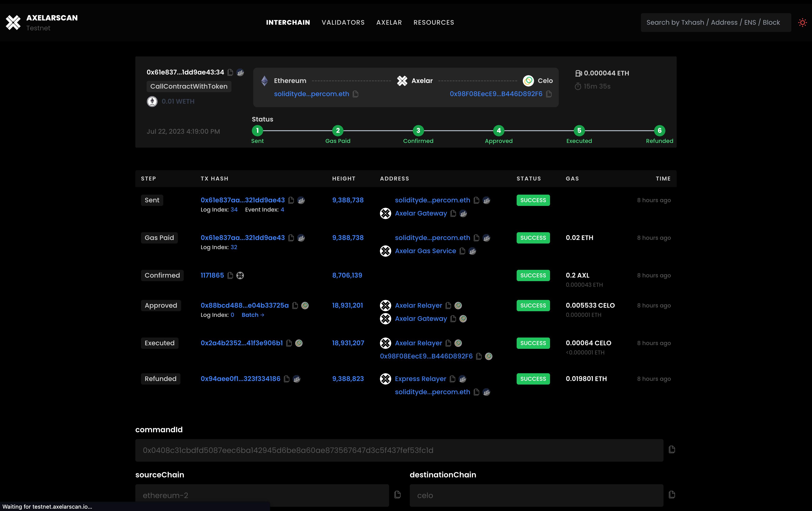Copy Axelar Gateway address in Sent row
Viewport: 812px width, 511px height.
453,213
